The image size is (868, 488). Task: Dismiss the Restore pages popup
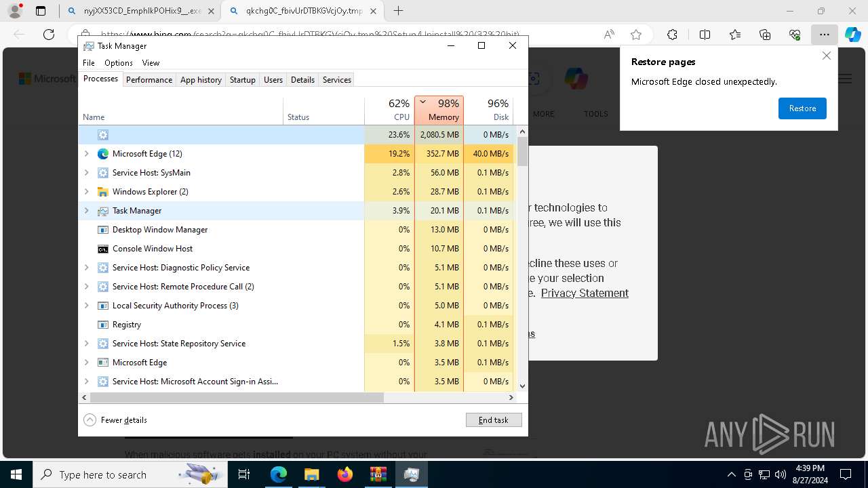(826, 56)
